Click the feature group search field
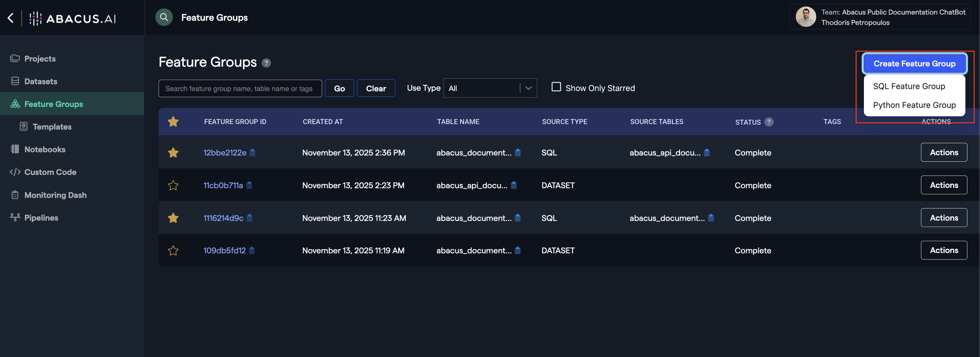 pos(240,88)
